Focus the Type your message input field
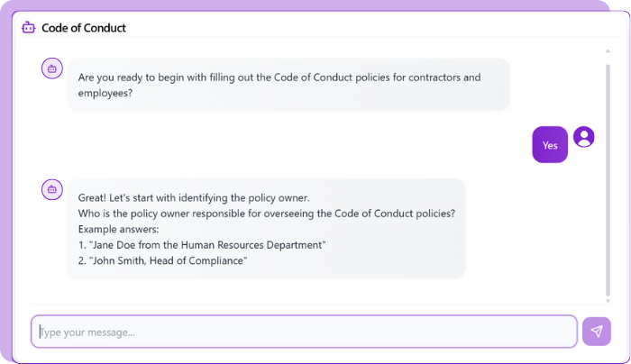631x364 pixels. tap(305, 332)
